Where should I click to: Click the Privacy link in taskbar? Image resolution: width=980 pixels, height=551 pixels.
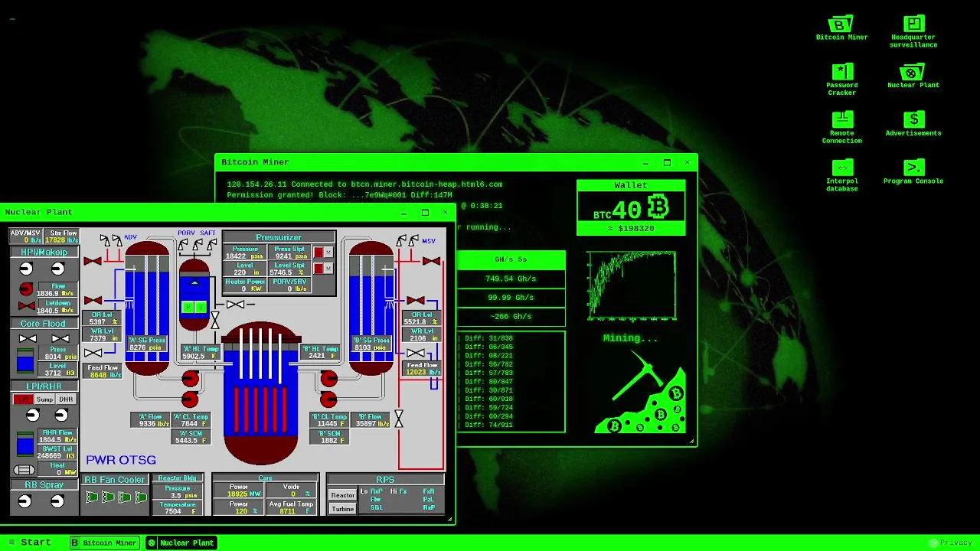[x=950, y=543]
